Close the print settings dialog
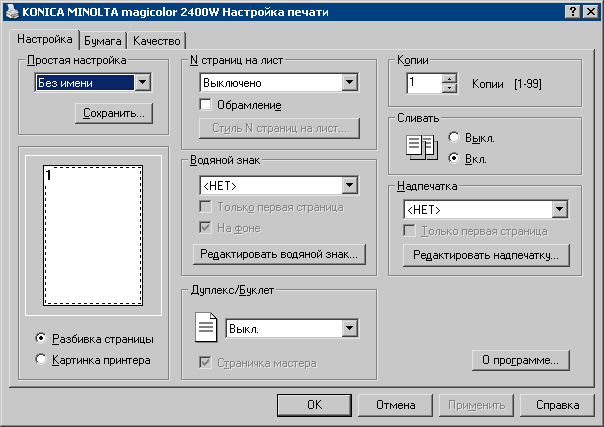The image size is (604, 427). [x=591, y=12]
